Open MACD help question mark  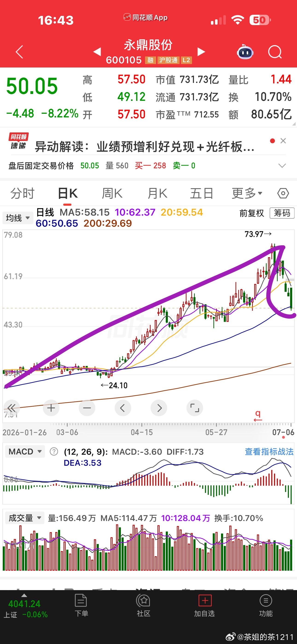coord(54,451)
